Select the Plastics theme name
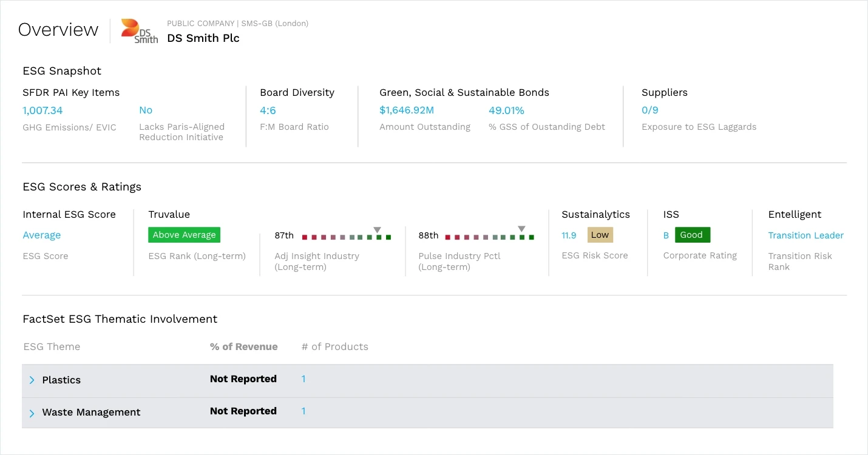Screen dimensions: 868x455 coord(61,380)
